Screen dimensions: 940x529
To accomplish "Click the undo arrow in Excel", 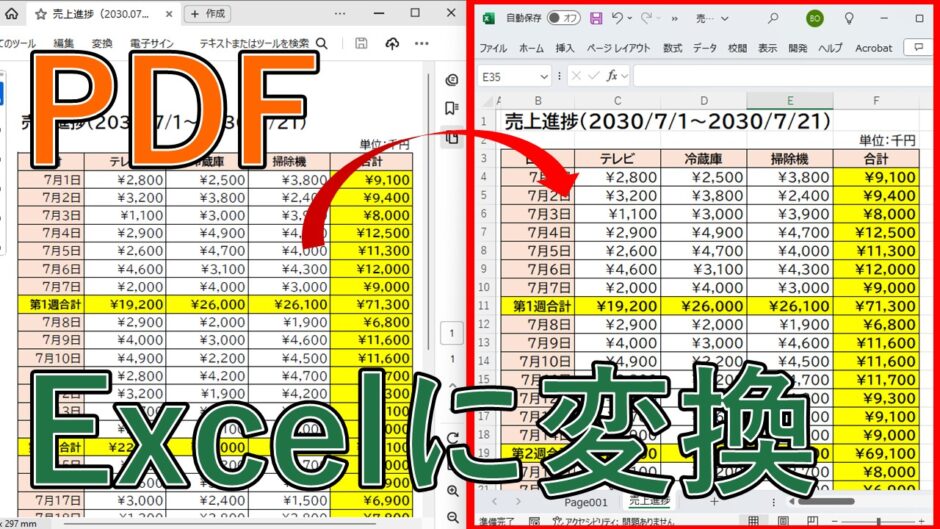I will 617,19.
